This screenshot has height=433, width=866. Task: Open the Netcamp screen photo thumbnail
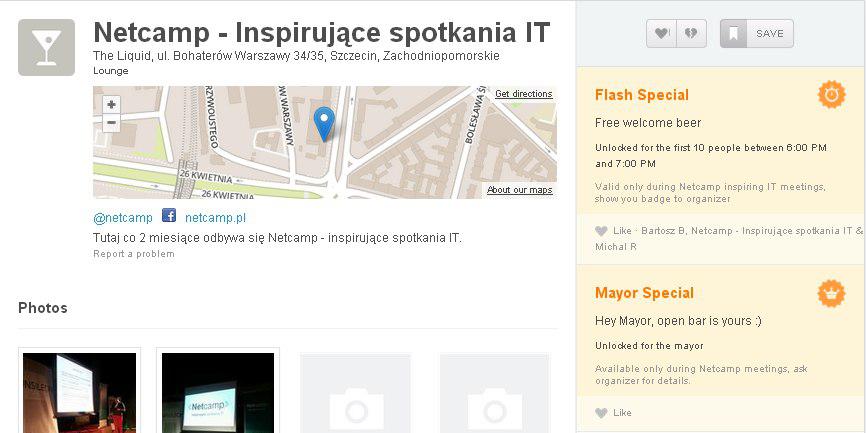click(218, 392)
